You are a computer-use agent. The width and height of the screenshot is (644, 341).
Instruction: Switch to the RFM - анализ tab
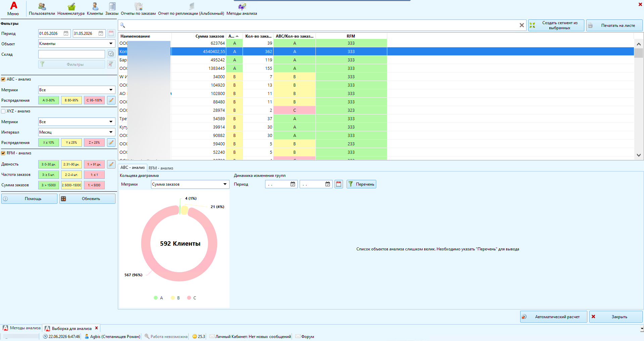(x=161, y=168)
